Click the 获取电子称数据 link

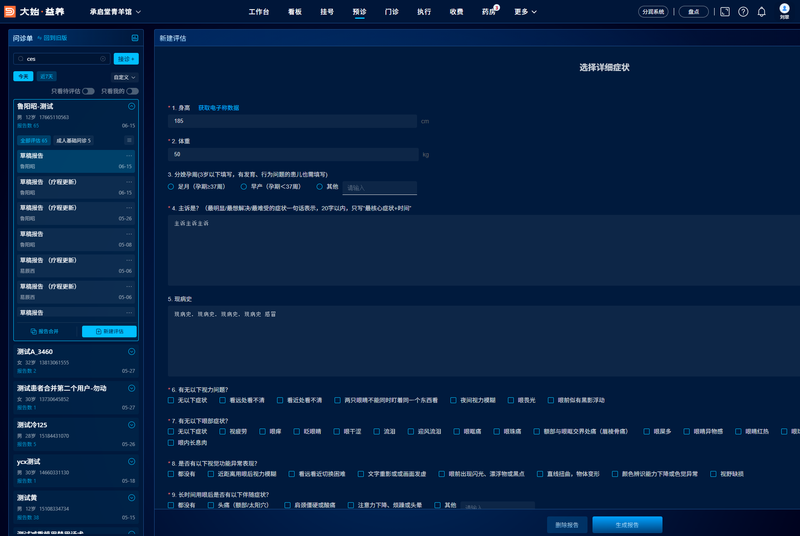(x=218, y=108)
